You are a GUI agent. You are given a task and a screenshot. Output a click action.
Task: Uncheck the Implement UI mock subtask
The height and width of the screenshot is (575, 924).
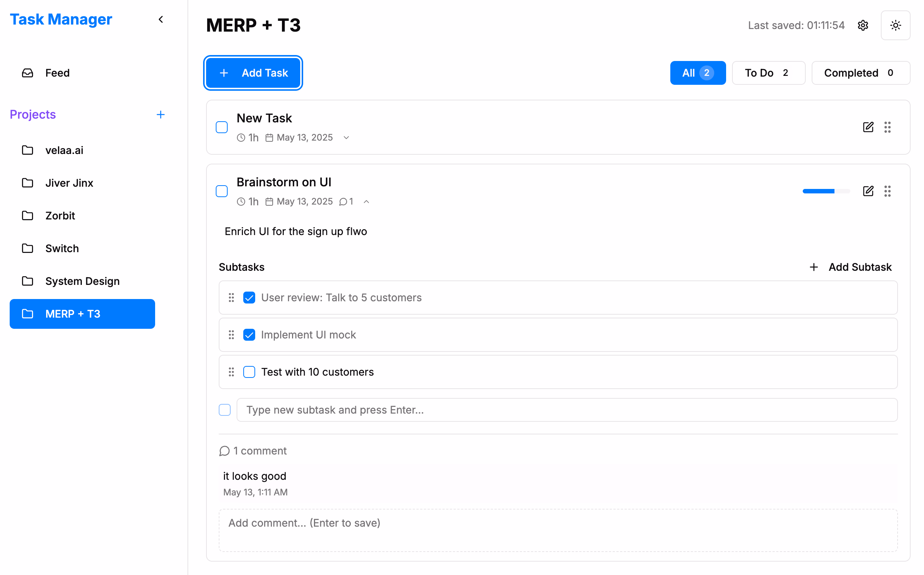pos(250,335)
